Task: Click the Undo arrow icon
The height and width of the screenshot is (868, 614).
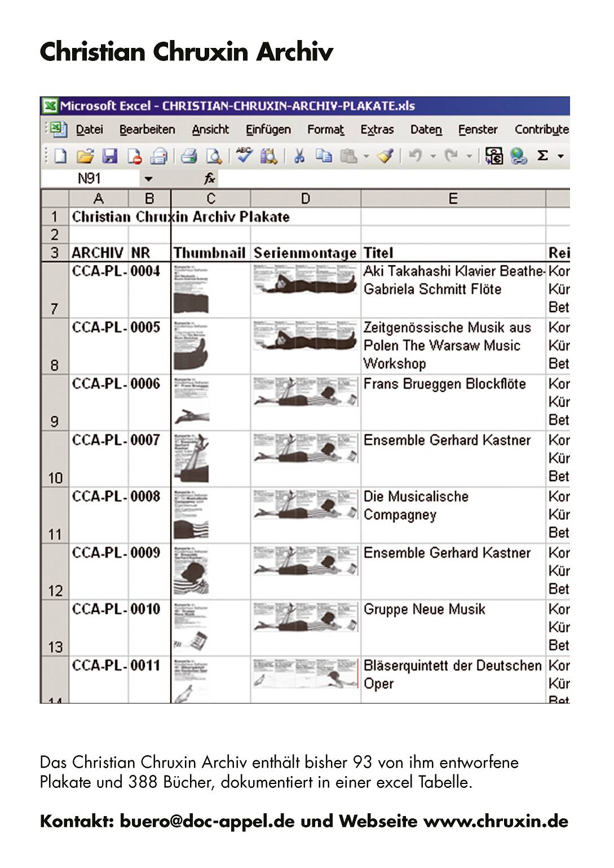Action: [x=415, y=156]
